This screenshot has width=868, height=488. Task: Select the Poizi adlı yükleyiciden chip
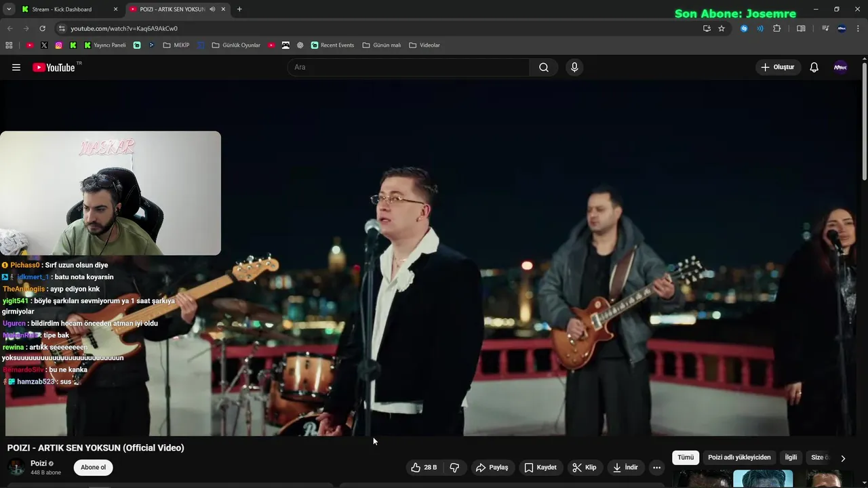(739, 457)
